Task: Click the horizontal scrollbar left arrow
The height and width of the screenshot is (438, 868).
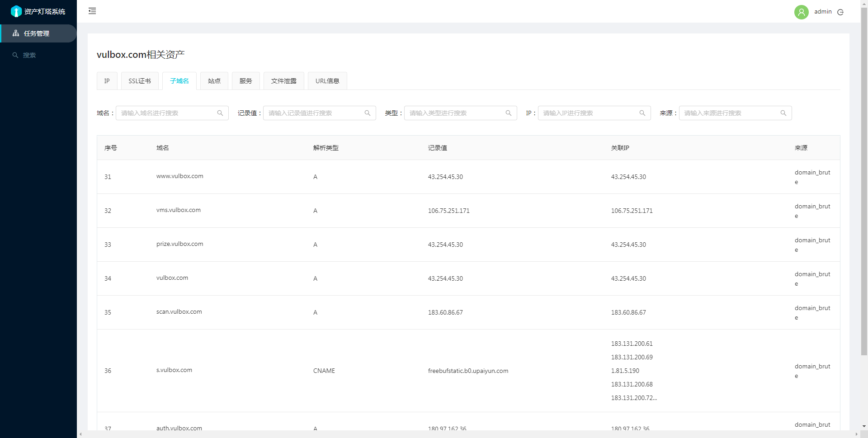Action: 80,434
